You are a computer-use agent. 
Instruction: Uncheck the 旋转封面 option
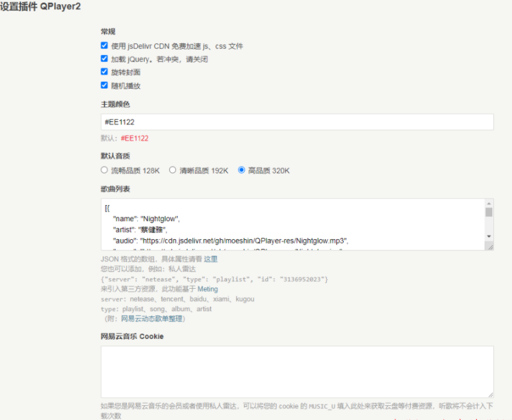coord(104,72)
